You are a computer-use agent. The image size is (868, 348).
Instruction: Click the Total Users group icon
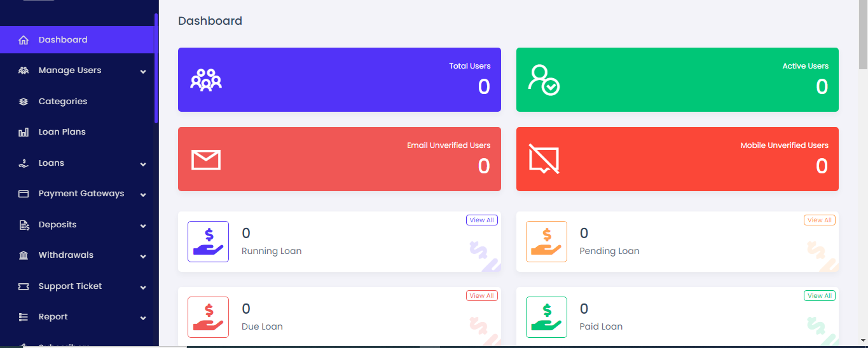click(206, 80)
